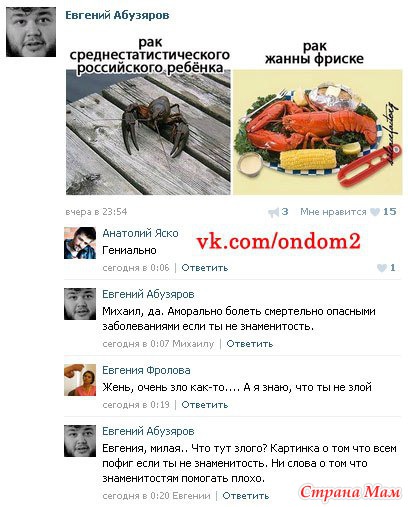
Task: Open Евгения Фролова's avatar thumbnail
Action: click(80, 380)
